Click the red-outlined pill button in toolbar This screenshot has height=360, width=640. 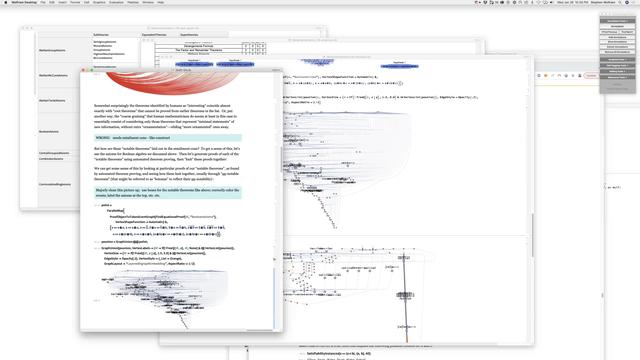pyautogui.click(x=591, y=76)
